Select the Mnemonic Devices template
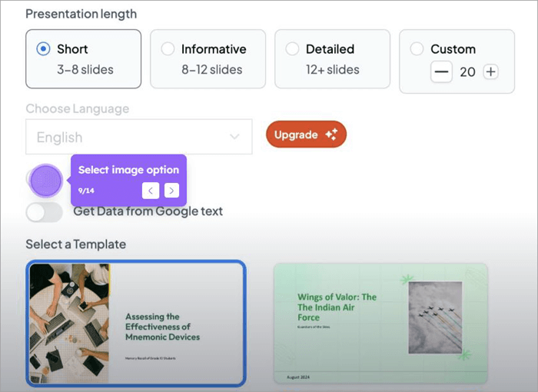Viewport: 538px width, 392px height. tap(136, 323)
